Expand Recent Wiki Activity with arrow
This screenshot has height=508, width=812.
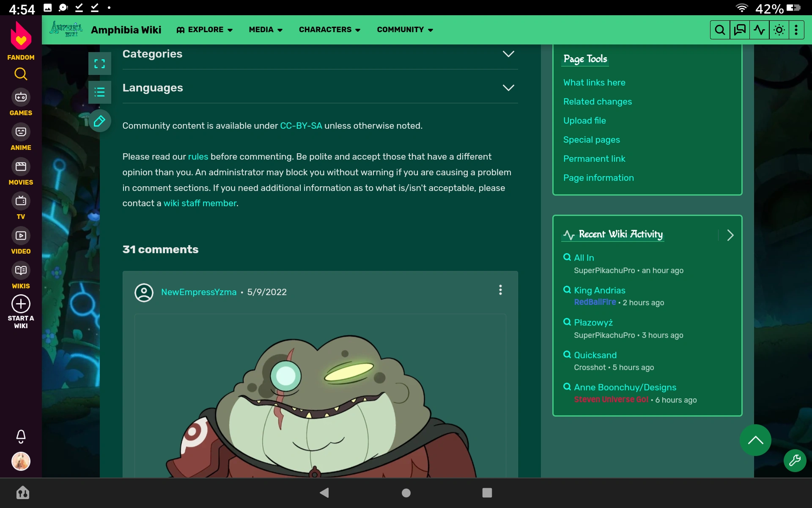[730, 235]
